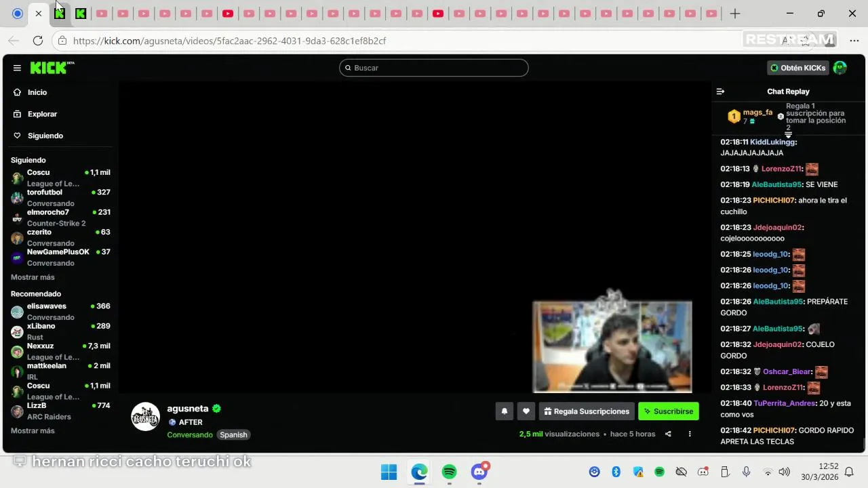This screenshot has width=868, height=488.
Task: Go to Explorar in the sidebar
Action: coord(42,114)
